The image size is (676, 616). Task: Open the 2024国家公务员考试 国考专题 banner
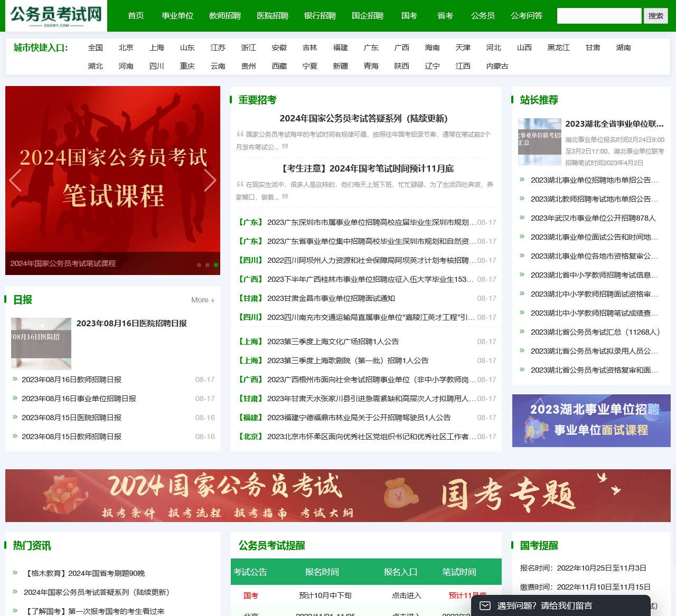338,496
